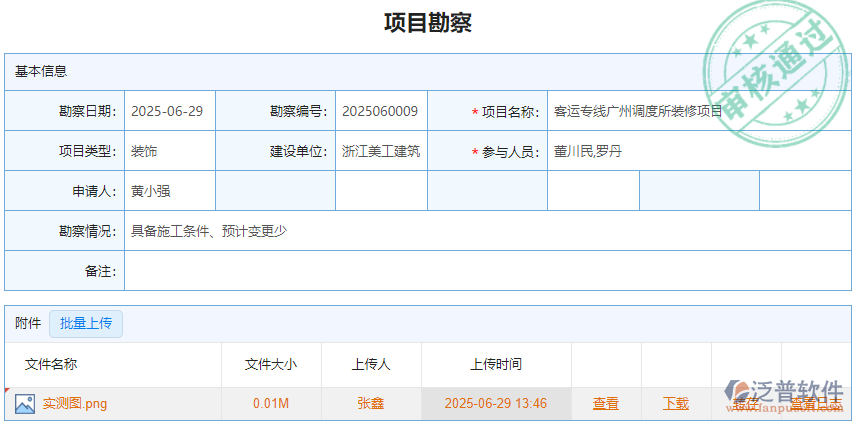Sort by the 上传时间 column header

496,364
